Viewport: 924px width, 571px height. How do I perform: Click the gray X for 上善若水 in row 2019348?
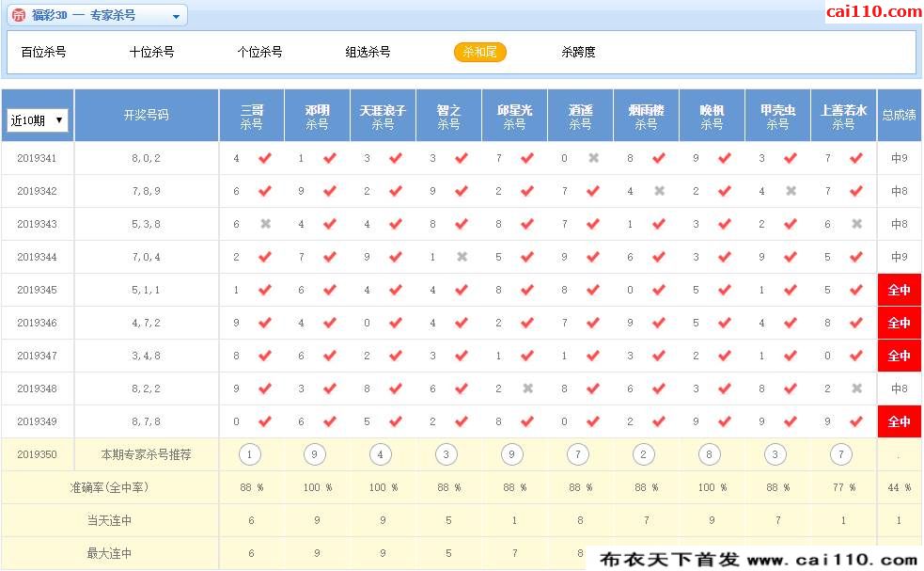coord(857,389)
